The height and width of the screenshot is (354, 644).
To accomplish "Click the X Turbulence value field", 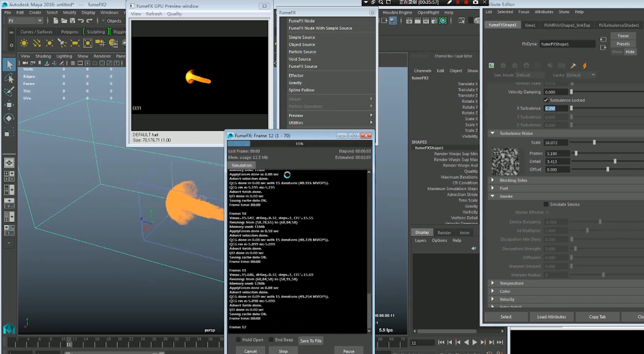I will tap(556, 108).
